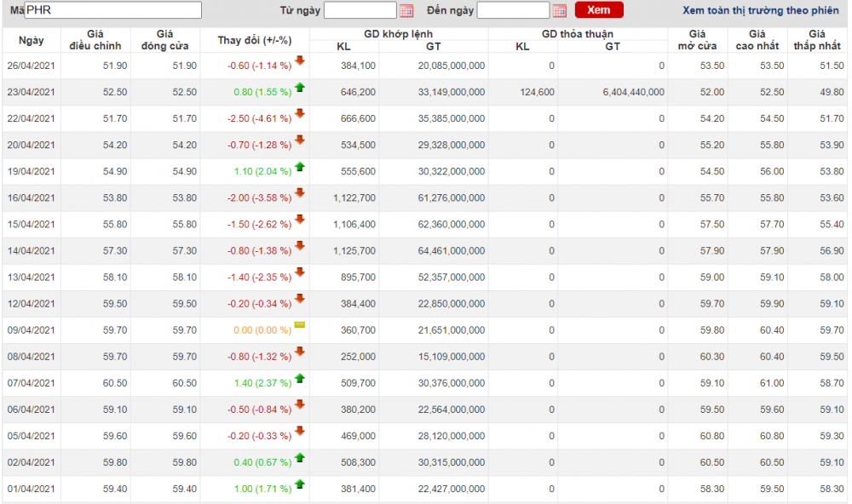The height and width of the screenshot is (504, 852).
Task: Select the date cell 09/04/2021
Action: click(31, 330)
